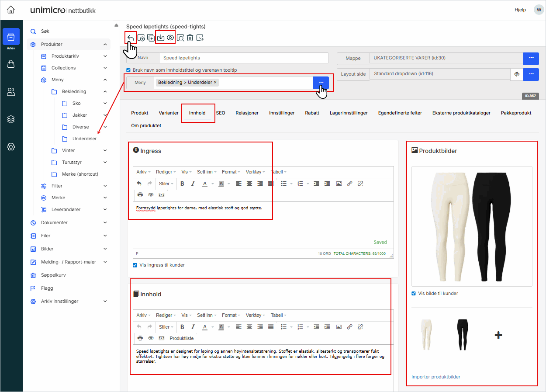Click the save/download icon in the toolbar
The height and width of the screenshot is (392, 546).
161,38
